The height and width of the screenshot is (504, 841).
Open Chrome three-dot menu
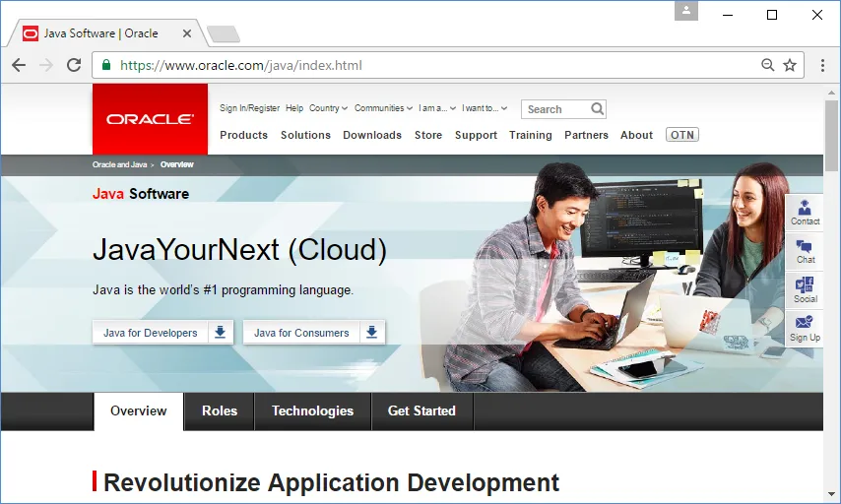[x=823, y=65]
